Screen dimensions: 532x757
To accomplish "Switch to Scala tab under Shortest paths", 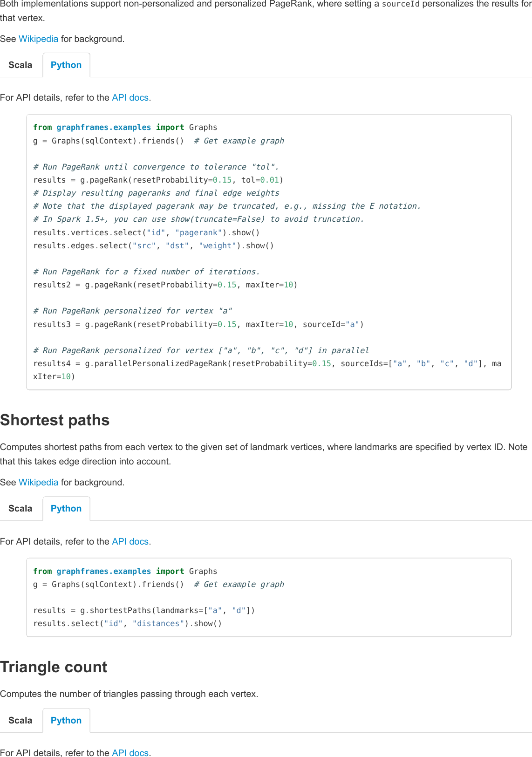I will (20, 508).
